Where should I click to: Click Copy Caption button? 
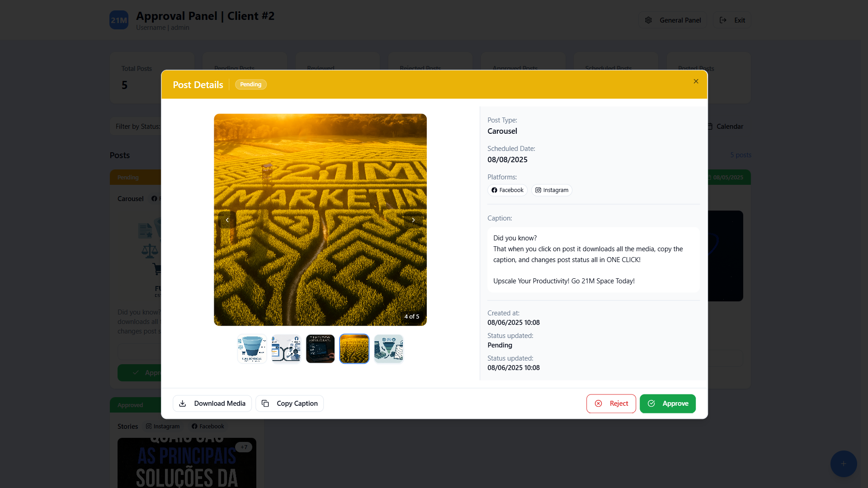pos(290,404)
